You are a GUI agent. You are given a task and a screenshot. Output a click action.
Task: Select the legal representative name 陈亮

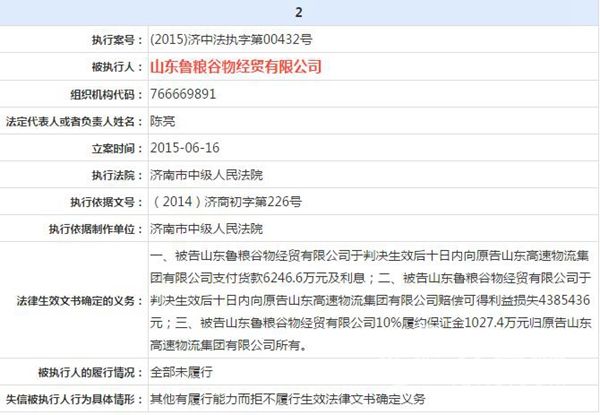click(x=162, y=121)
